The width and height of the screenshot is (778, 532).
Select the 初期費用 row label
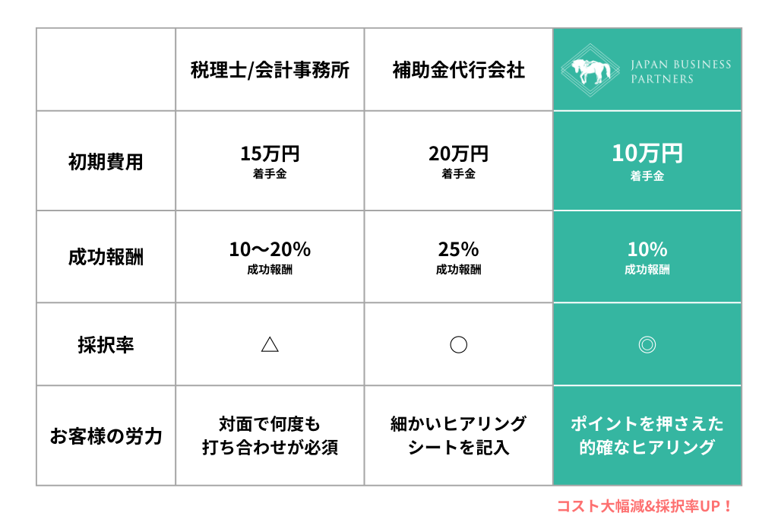(106, 162)
